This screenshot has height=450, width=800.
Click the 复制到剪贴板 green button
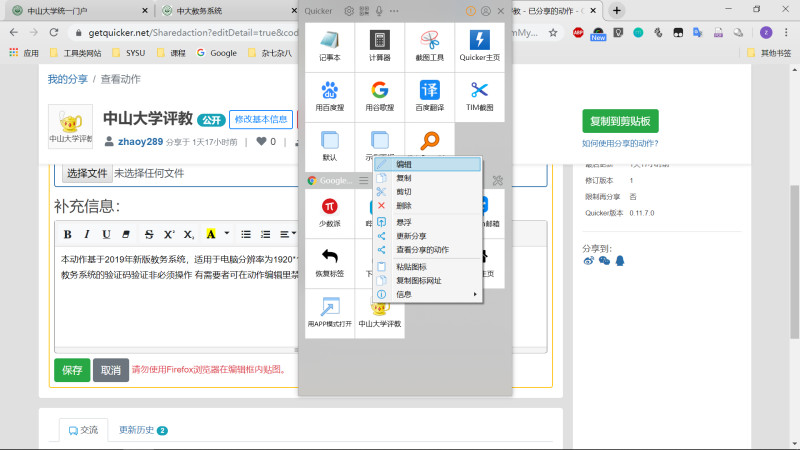click(620, 121)
